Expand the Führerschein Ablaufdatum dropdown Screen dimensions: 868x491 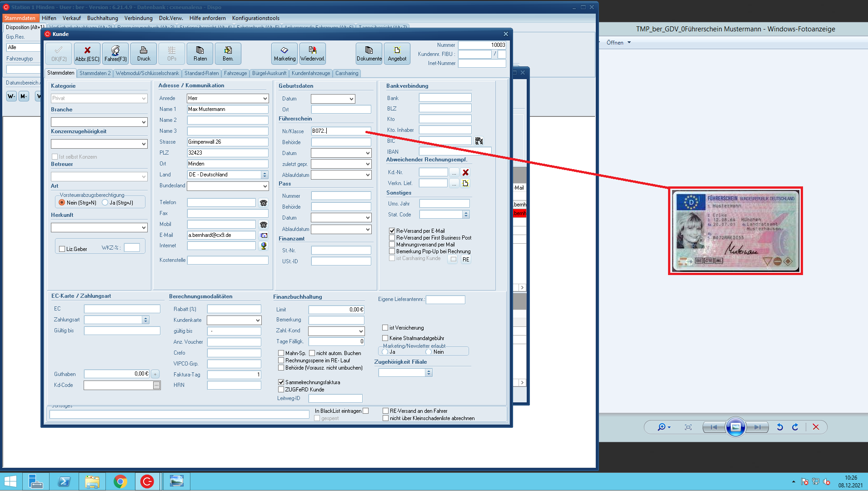367,175
